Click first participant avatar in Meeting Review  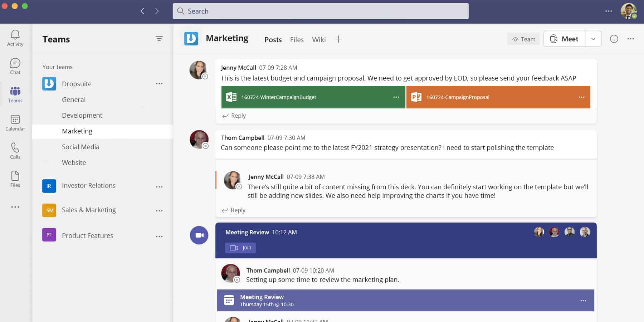(x=539, y=232)
